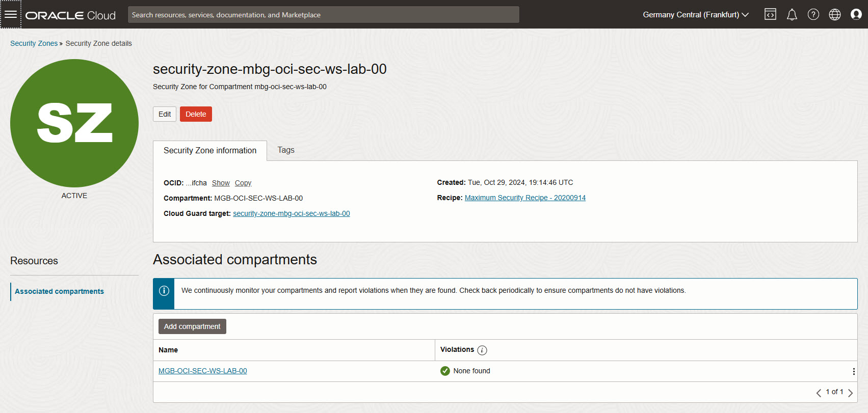This screenshot has height=413, width=868.
Task: Click the green None found checkmark
Action: point(445,371)
